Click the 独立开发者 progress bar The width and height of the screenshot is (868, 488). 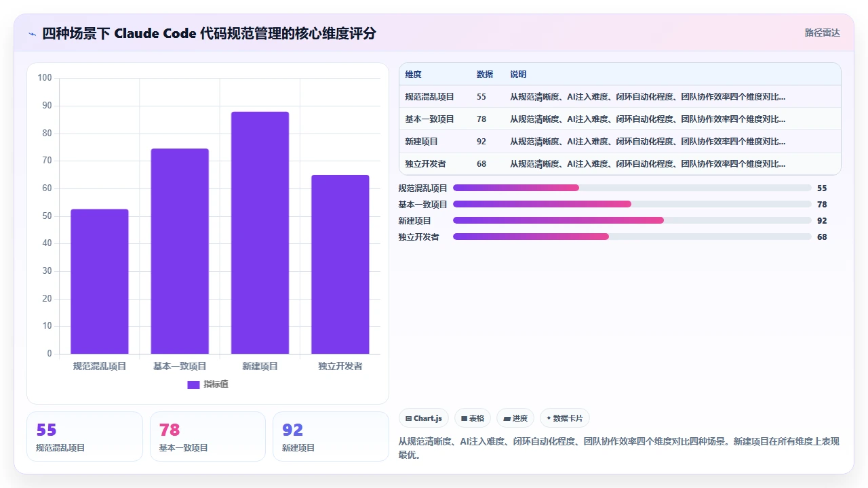632,237
